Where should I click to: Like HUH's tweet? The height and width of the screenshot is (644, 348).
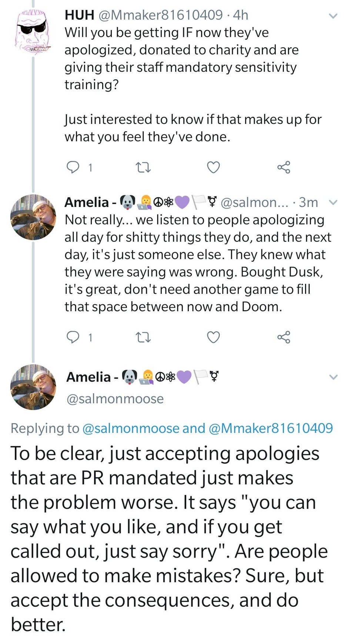(213, 167)
